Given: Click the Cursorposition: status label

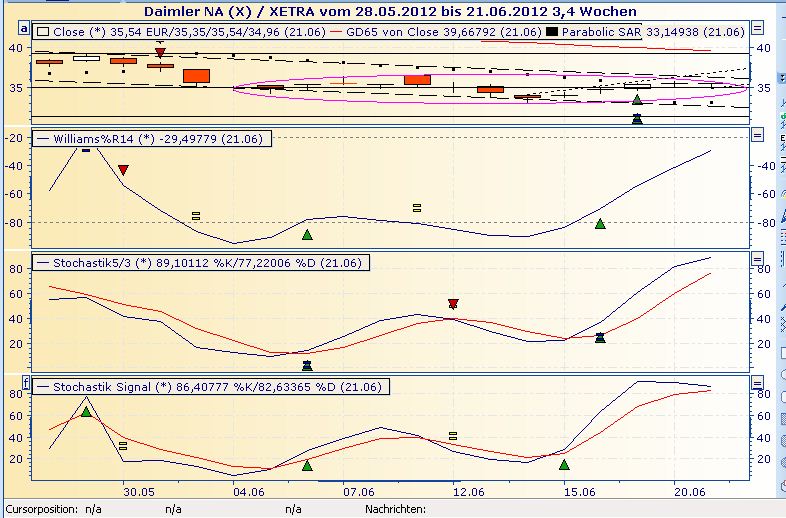Looking at the screenshot, I should pyautogui.click(x=42, y=509).
